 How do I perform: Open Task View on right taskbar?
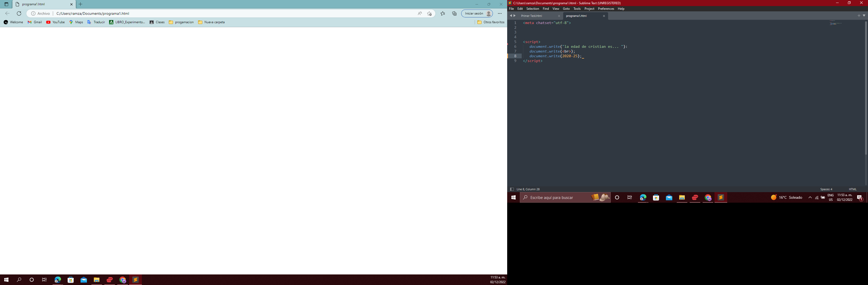click(629, 197)
